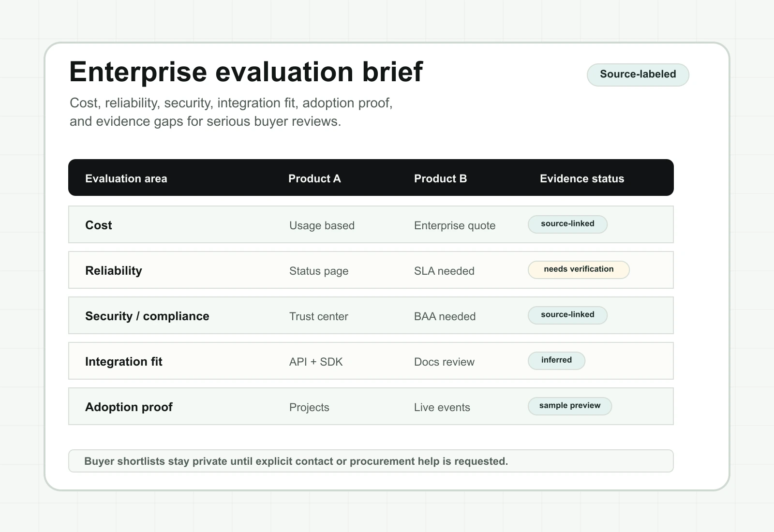Click the Status page cell
The image size is (774, 532).
319,271
